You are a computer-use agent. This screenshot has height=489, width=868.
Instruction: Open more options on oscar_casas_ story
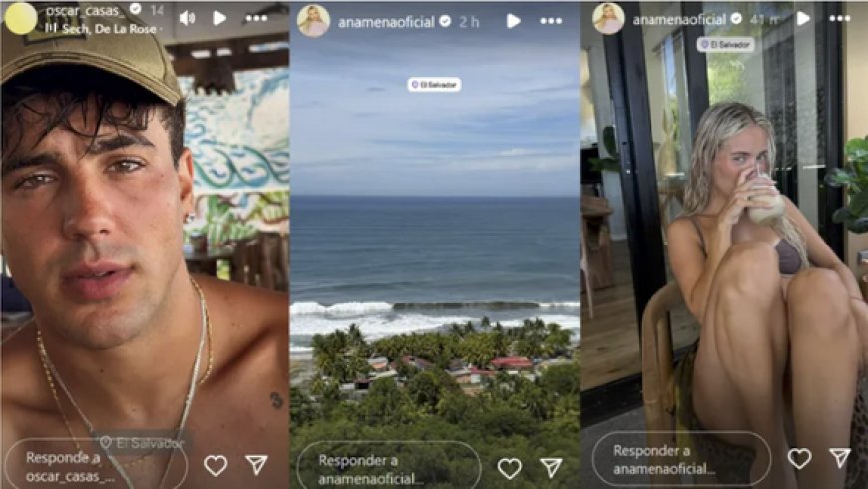pos(256,18)
